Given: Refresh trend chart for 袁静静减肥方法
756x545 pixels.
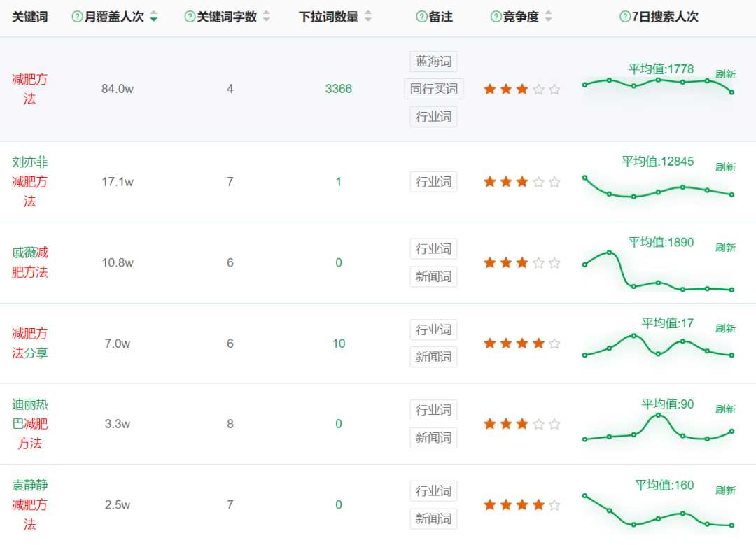Looking at the screenshot, I should (x=725, y=490).
